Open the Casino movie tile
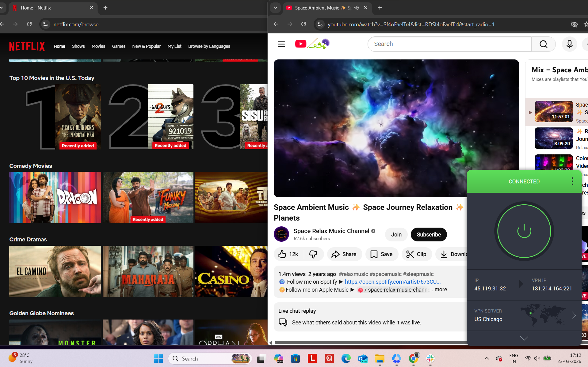 pos(231,271)
